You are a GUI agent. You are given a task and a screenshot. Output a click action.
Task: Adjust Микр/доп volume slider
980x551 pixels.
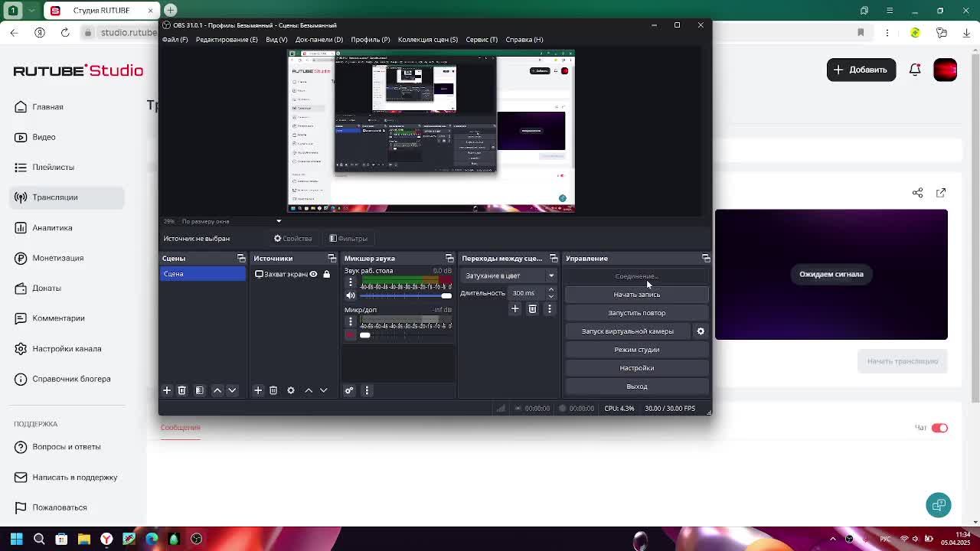click(x=406, y=334)
